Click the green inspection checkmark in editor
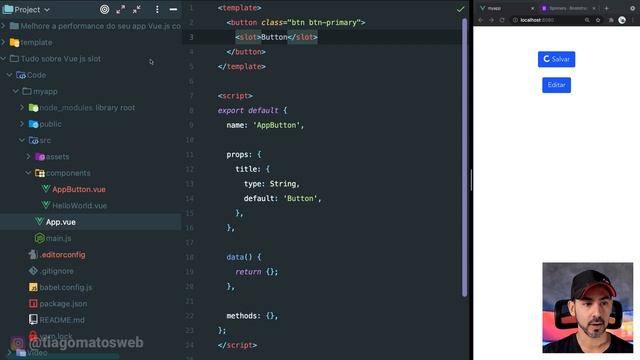 (460, 9)
